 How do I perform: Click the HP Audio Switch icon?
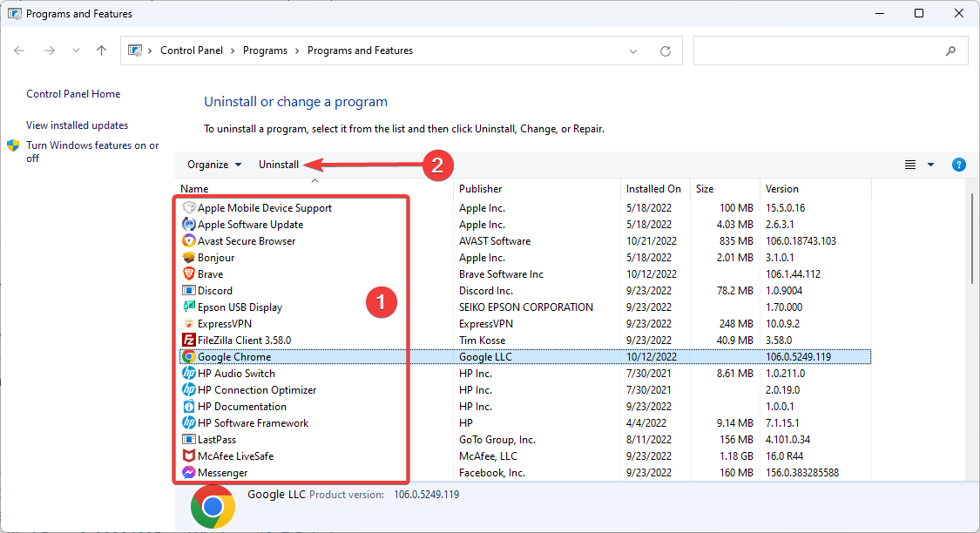(x=189, y=373)
